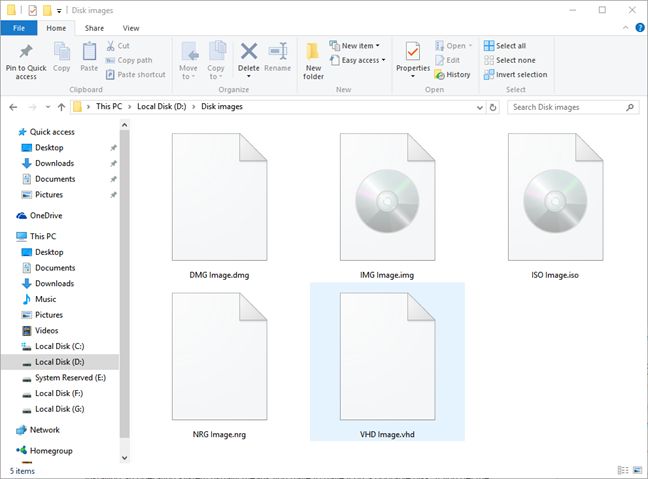Image resolution: width=648 pixels, height=479 pixels.
Task: Open the View ribbon tab
Action: (x=131, y=28)
